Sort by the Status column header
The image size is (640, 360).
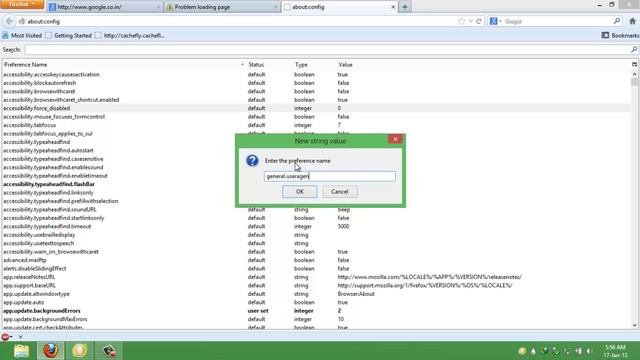tap(269, 64)
